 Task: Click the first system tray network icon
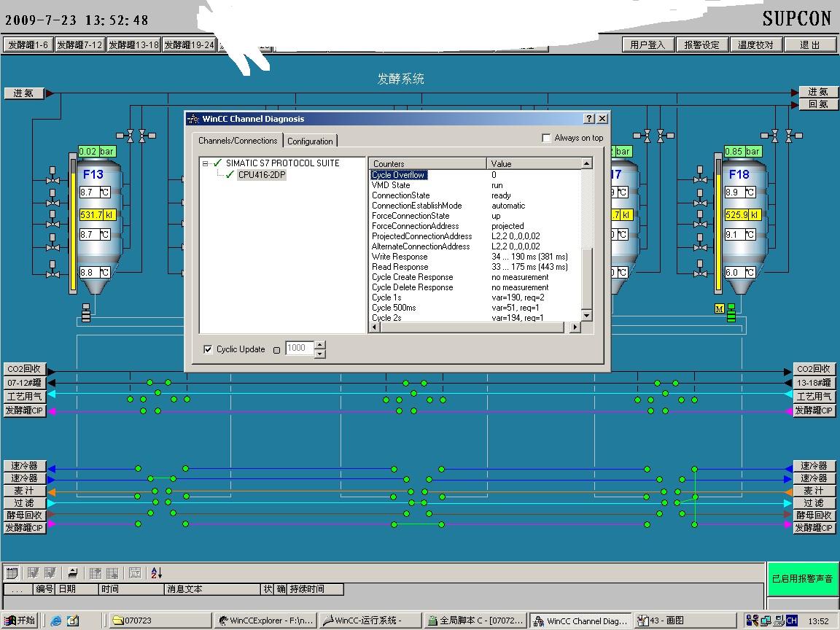click(752, 621)
